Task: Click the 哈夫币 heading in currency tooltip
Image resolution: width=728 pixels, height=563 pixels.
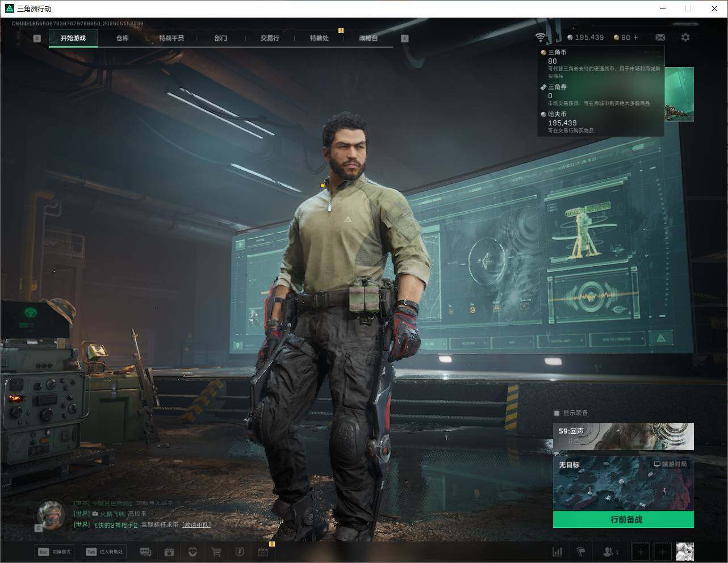Action: tap(557, 114)
